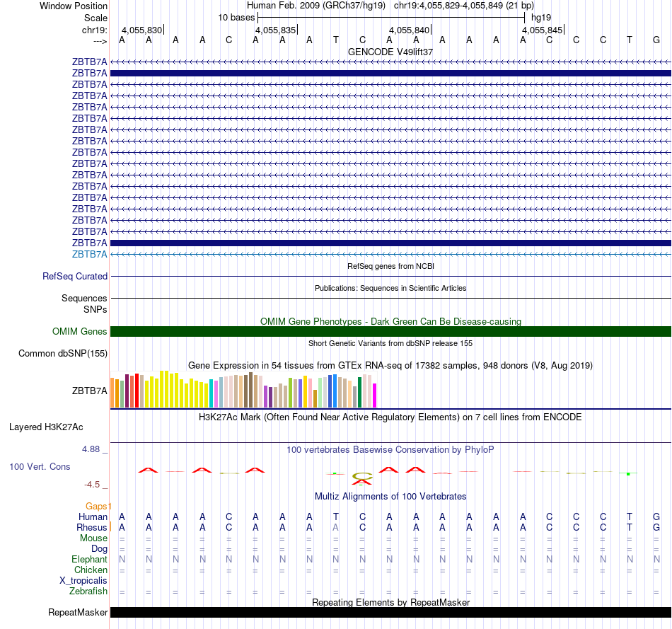The image size is (672, 629).
Task: Click the black ZBTB7A label beside GTEx bars
Action: click(90, 391)
